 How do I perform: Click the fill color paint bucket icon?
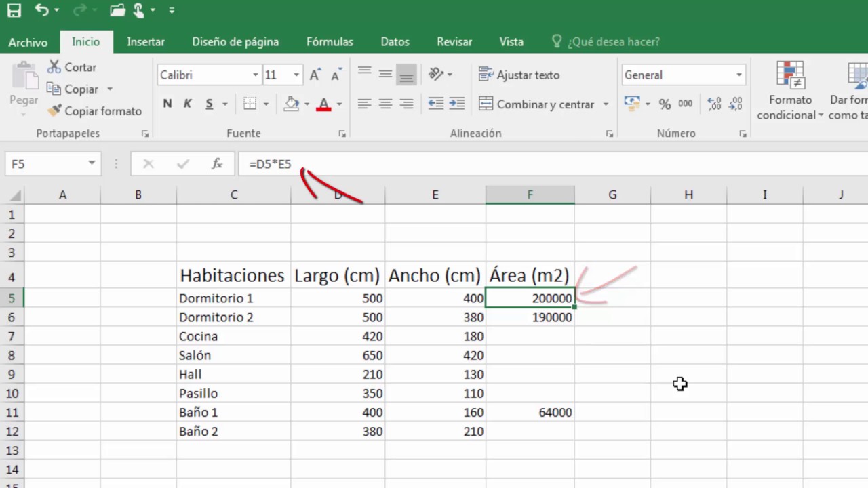coord(292,104)
